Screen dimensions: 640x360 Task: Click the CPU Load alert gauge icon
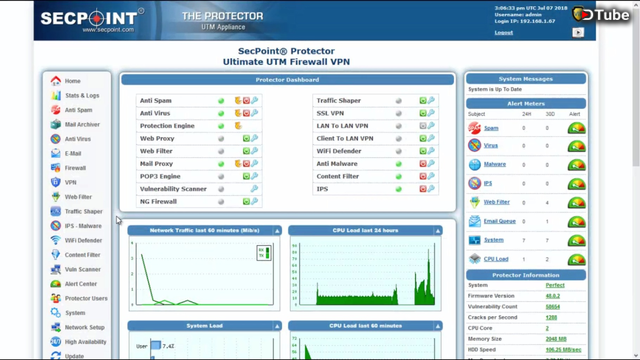[x=576, y=259]
